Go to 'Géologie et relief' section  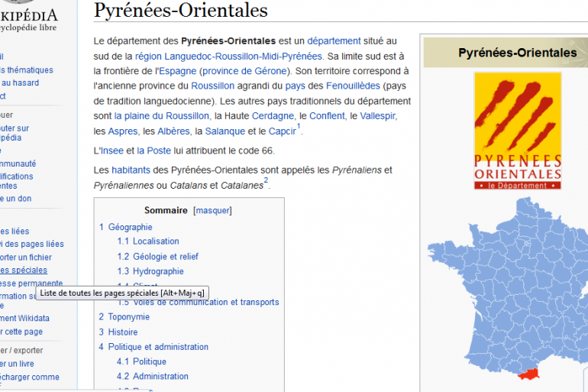[165, 257]
